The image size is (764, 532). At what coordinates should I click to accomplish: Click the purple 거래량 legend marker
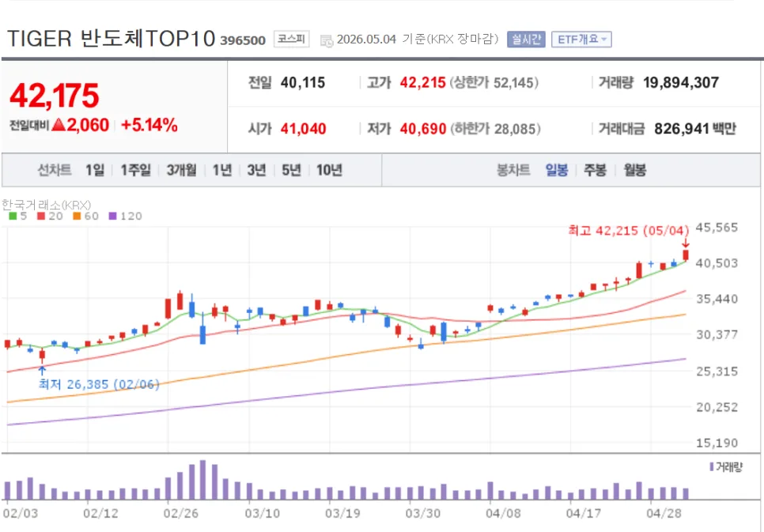tap(712, 466)
